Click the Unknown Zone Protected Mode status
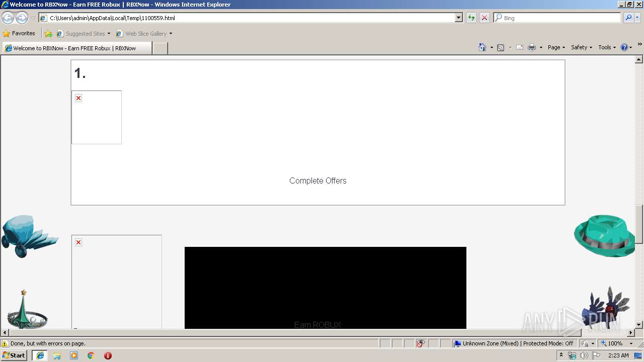This screenshot has width=644, height=362. click(514, 343)
